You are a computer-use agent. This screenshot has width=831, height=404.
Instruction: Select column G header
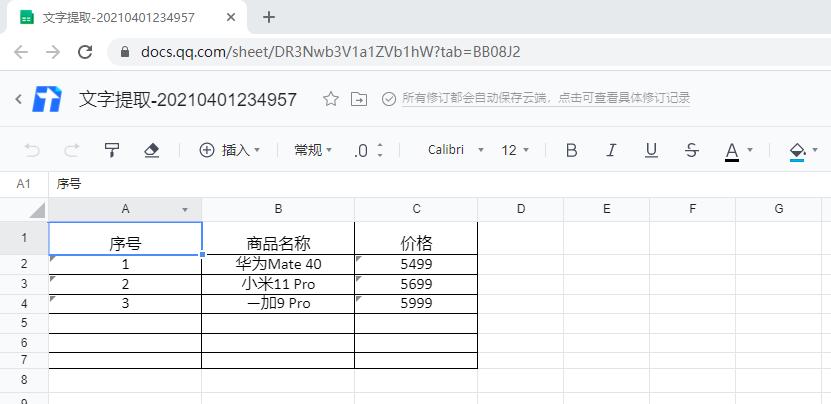pos(779,209)
